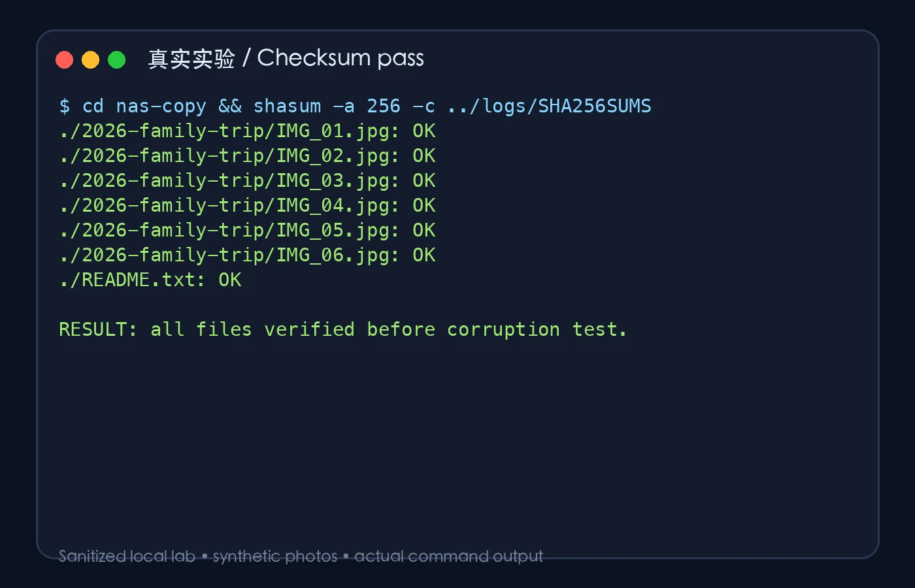The width and height of the screenshot is (915, 588).
Task: Click the window title 'Checksum pass'
Action: point(341,58)
